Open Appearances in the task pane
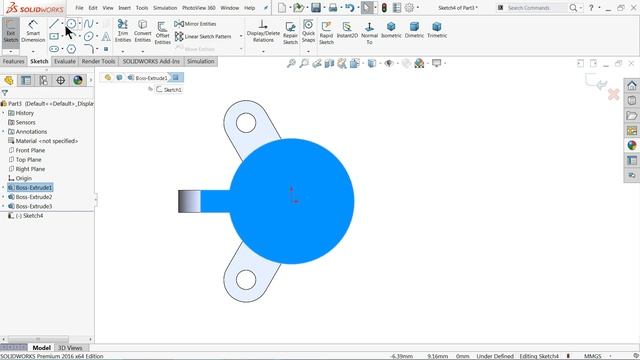640x360 pixels. click(632, 145)
